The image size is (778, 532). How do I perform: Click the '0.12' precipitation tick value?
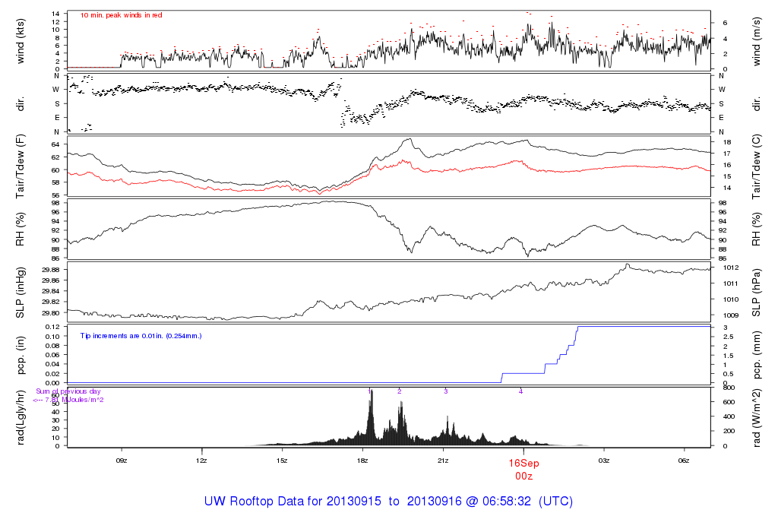[52, 327]
